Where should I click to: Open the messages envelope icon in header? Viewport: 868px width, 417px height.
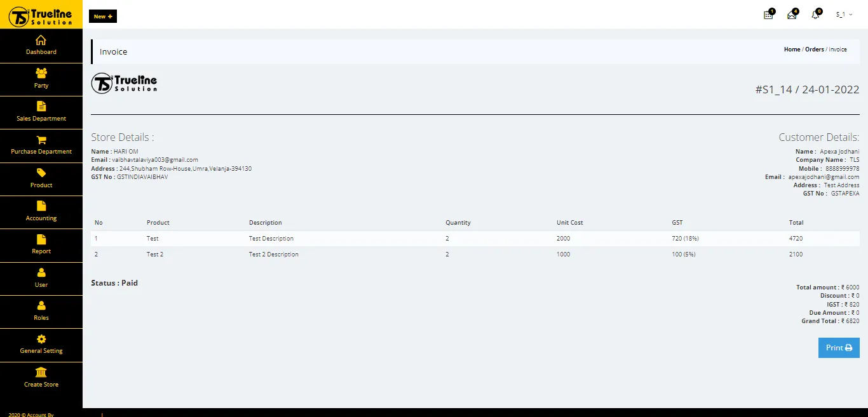[792, 15]
